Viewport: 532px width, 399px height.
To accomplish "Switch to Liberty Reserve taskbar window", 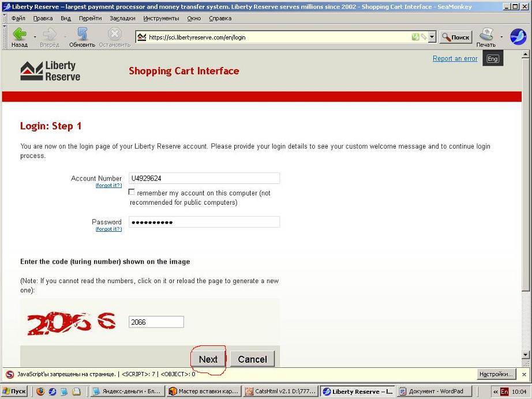I will [358, 392].
